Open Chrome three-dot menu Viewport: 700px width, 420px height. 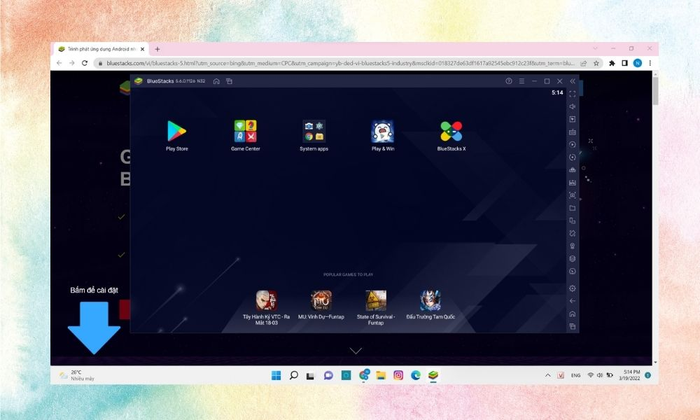(650, 63)
